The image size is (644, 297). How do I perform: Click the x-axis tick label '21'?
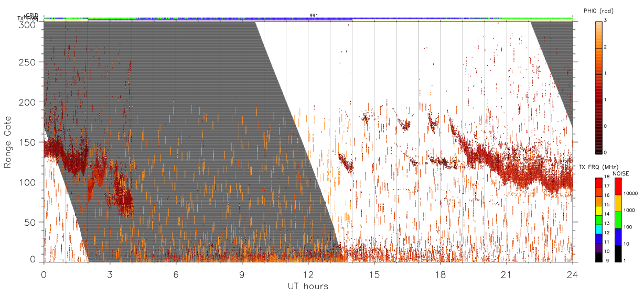coord(507,274)
